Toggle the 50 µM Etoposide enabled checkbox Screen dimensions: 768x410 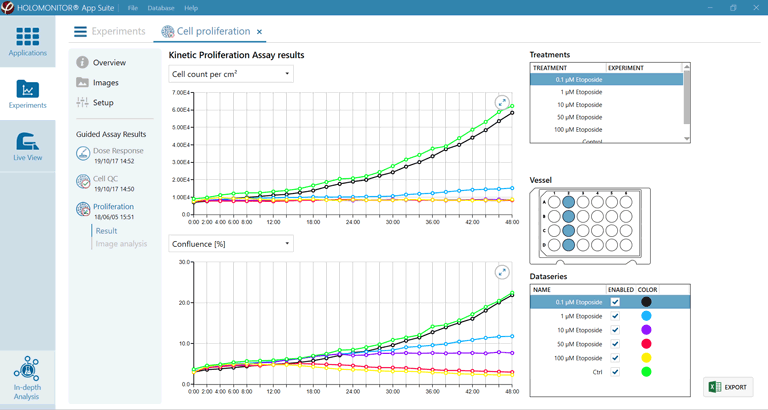click(615, 344)
